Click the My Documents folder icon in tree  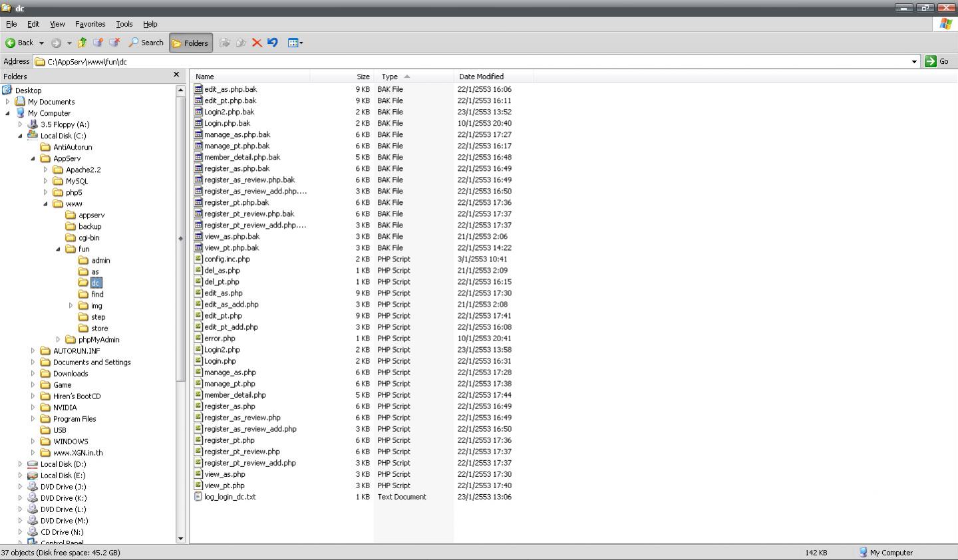point(20,102)
